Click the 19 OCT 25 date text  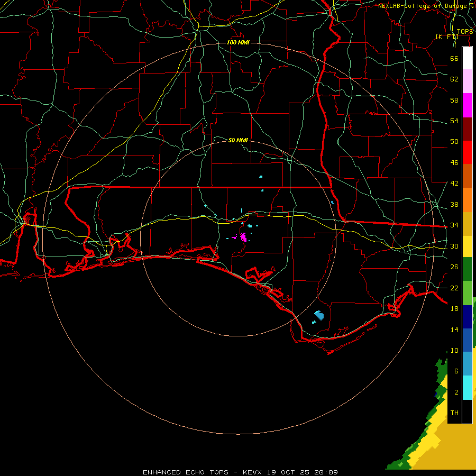[x=288, y=472]
